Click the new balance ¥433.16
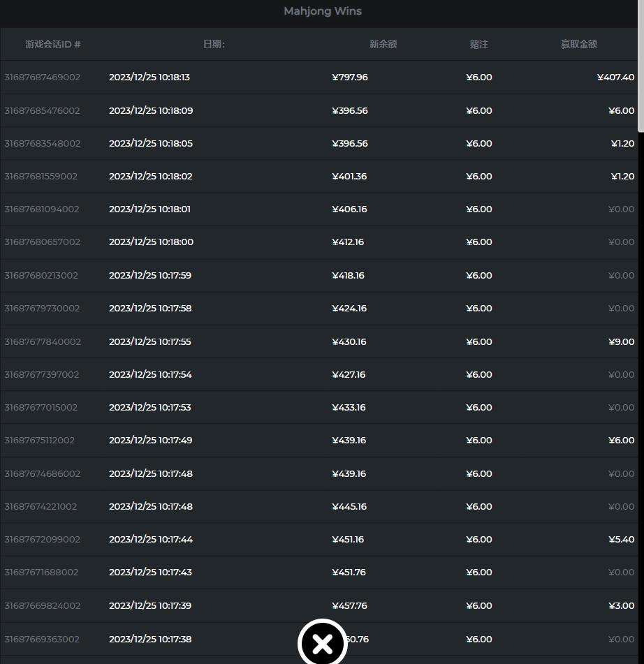Viewport: 644px width, 664px height. tap(349, 407)
